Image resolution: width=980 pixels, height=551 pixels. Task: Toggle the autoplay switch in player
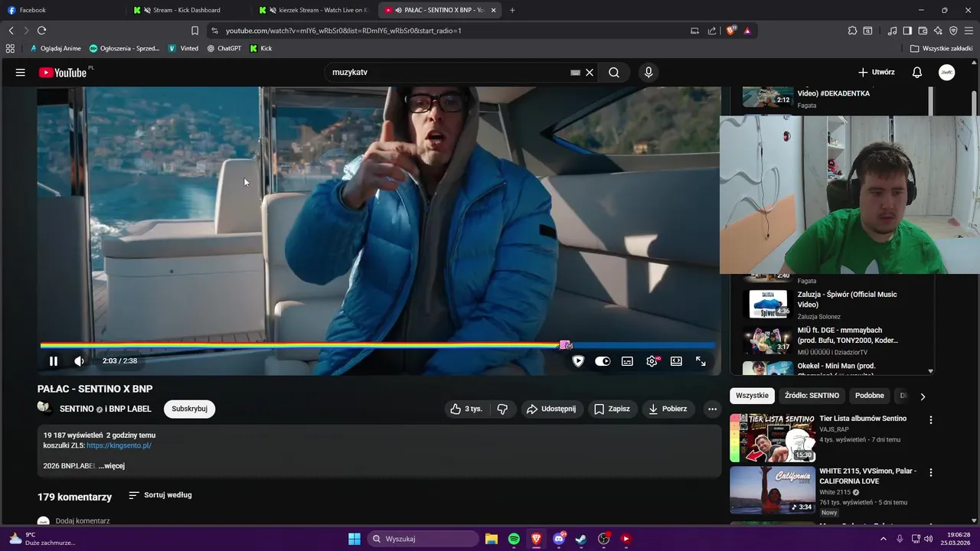(x=603, y=361)
